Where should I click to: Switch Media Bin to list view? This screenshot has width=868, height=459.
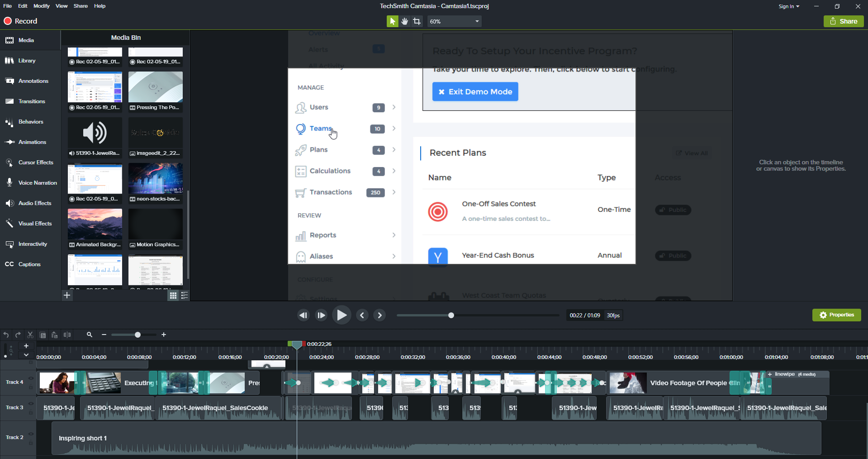[x=185, y=296]
